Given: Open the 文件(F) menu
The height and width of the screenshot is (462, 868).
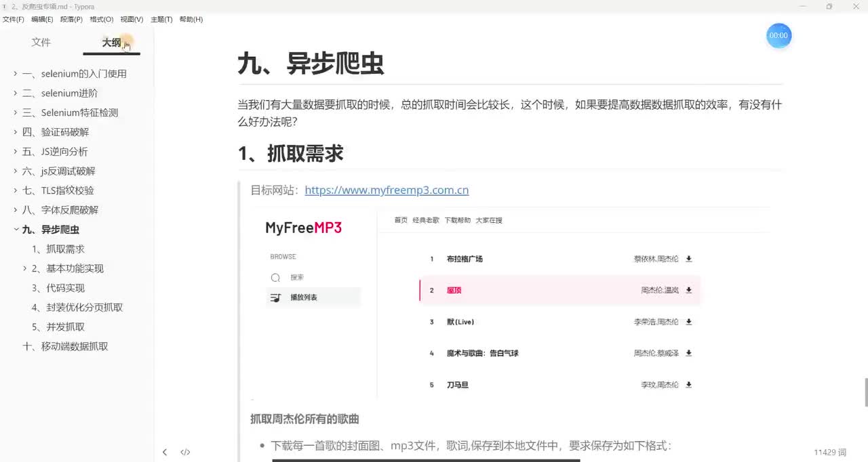Looking at the screenshot, I should click(x=14, y=20).
